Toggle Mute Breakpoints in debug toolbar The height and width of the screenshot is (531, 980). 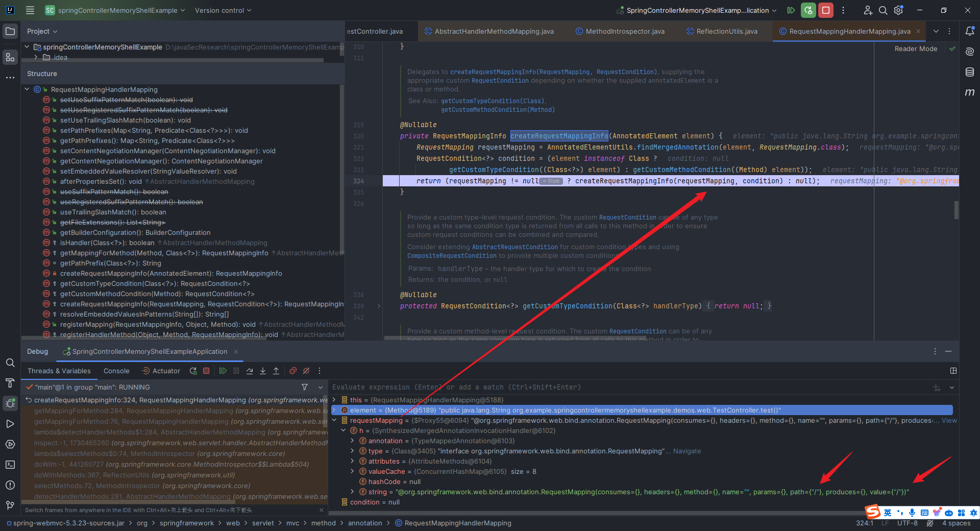306,371
